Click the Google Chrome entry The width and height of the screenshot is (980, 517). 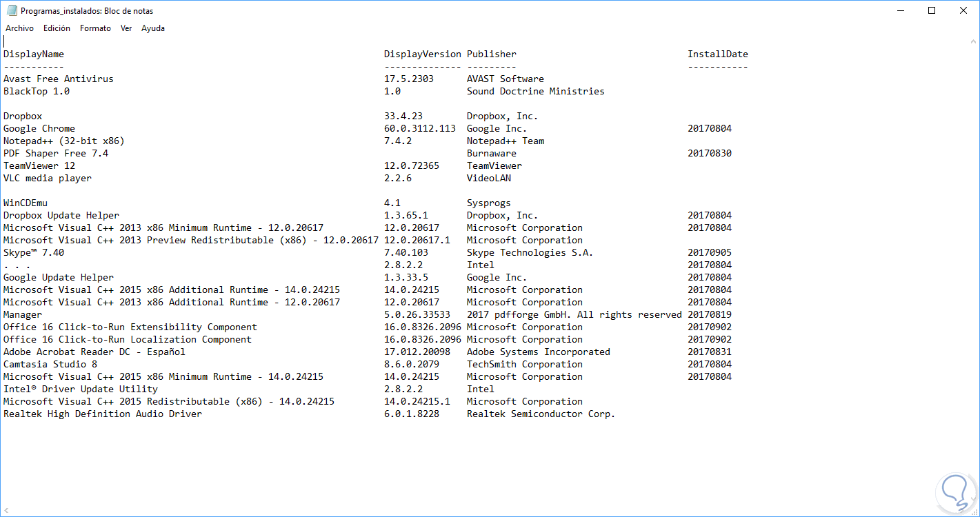[39, 128]
